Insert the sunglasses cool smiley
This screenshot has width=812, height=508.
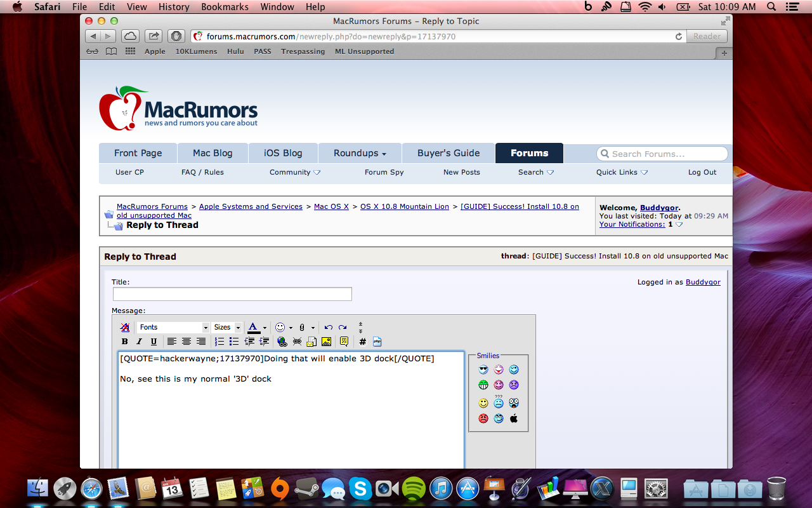pyautogui.click(x=483, y=370)
